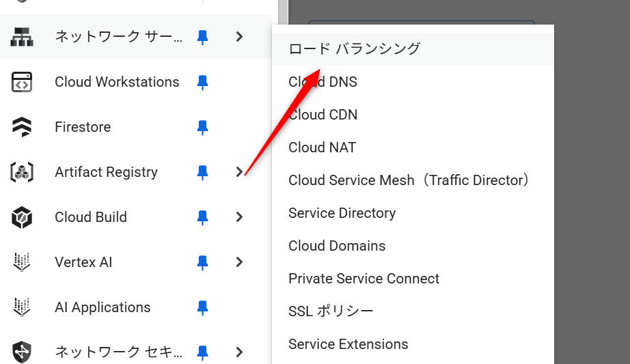Click the Firestore stacked chevrons icon
This screenshot has height=364, width=630.
(22, 127)
